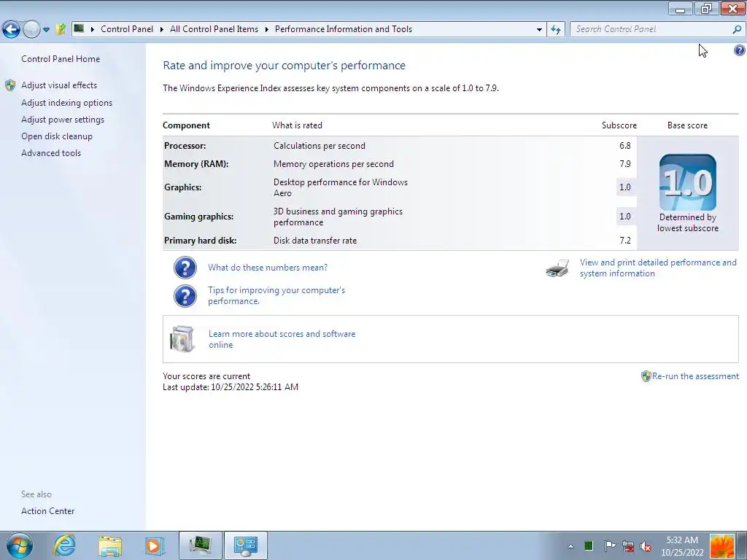Image resolution: width=747 pixels, height=560 pixels.
Task: Open Advanced tools
Action: (51, 153)
